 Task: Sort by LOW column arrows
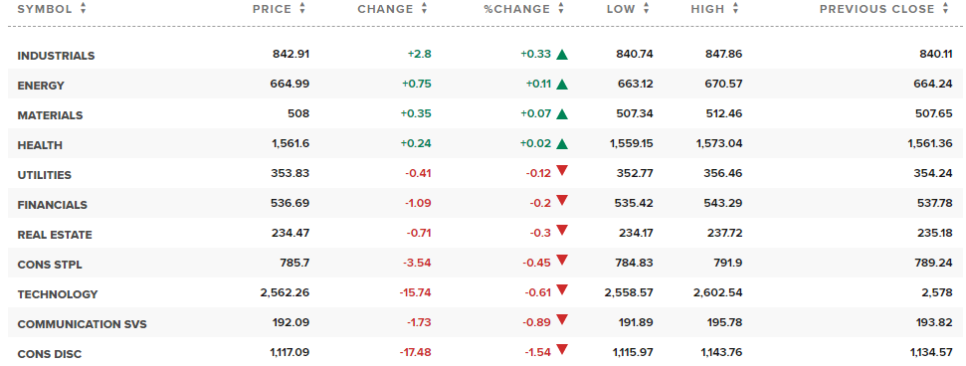[646, 9]
